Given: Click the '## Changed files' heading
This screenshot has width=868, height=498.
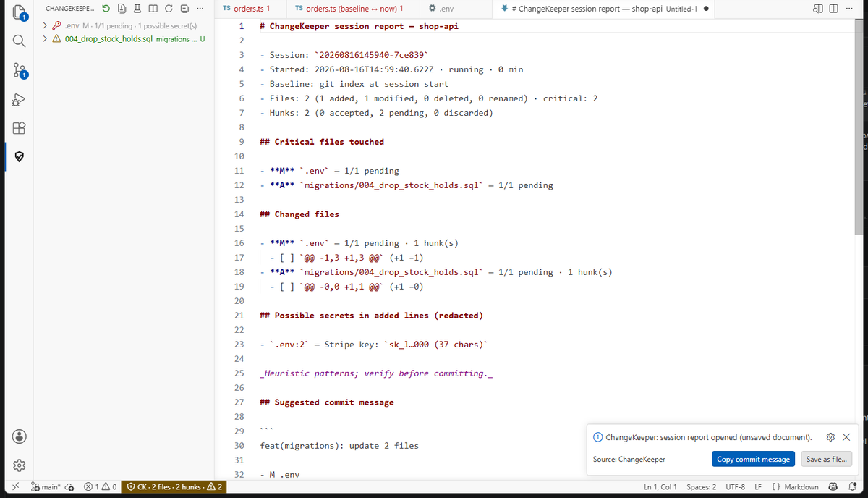Looking at the screenshot, I should [299, 214].
